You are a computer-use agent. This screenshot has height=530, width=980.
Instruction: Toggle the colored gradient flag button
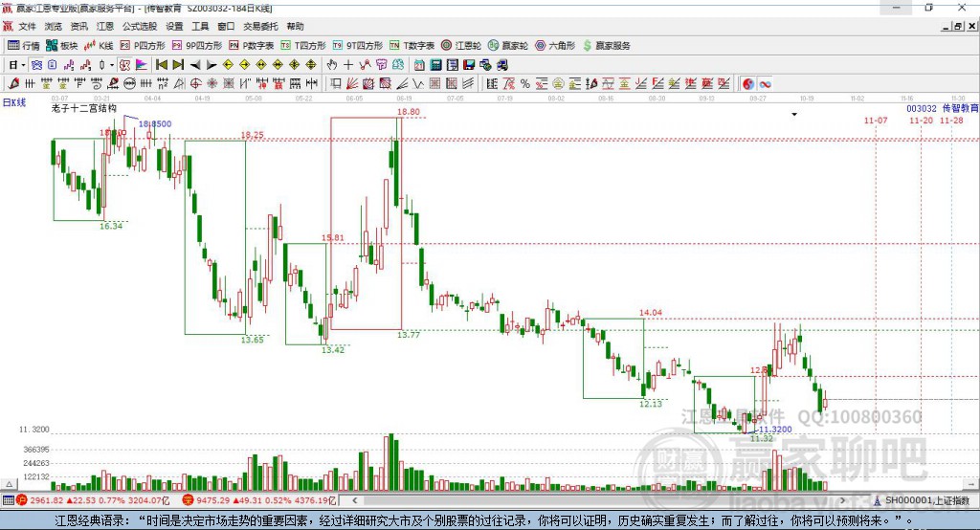(142, 65)
